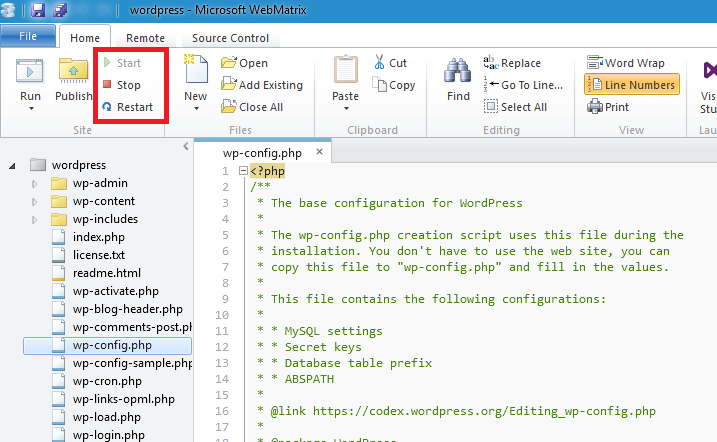
Task: Close the wp-config.php tab
Action: (x=320, y=151)
